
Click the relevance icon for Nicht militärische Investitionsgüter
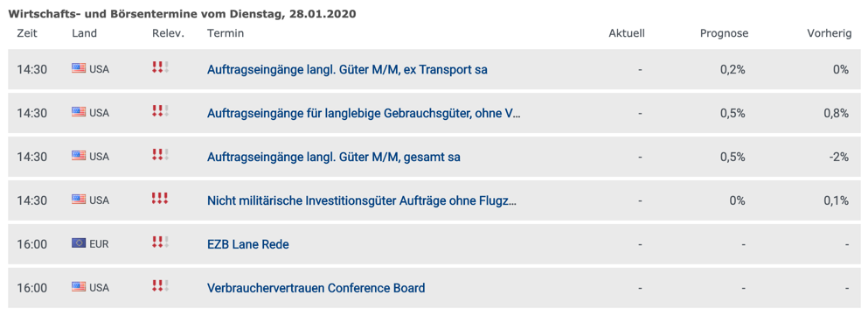(x=160, y=199)
